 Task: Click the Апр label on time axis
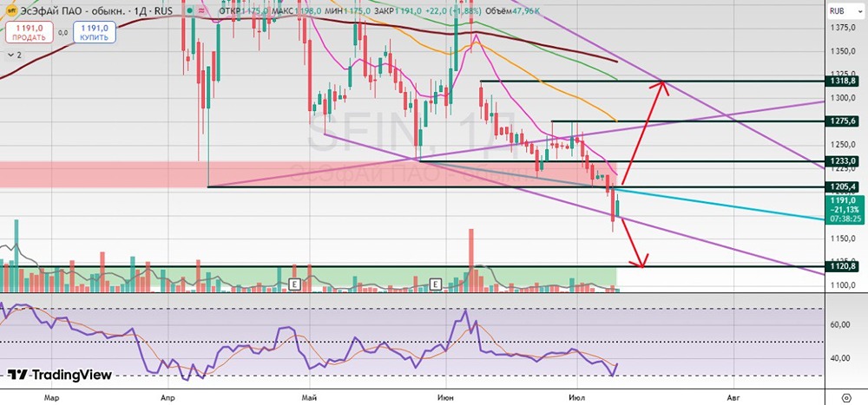click(168, 396)
